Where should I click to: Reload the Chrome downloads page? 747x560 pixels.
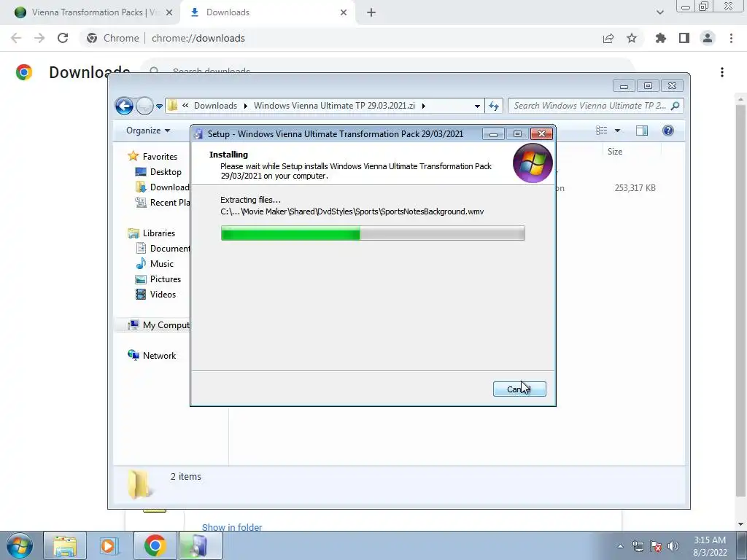point(63,38)
